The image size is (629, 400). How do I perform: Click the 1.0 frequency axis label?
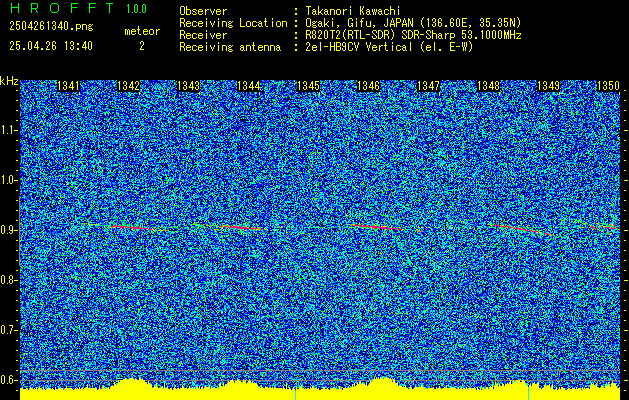click(8, 180)
